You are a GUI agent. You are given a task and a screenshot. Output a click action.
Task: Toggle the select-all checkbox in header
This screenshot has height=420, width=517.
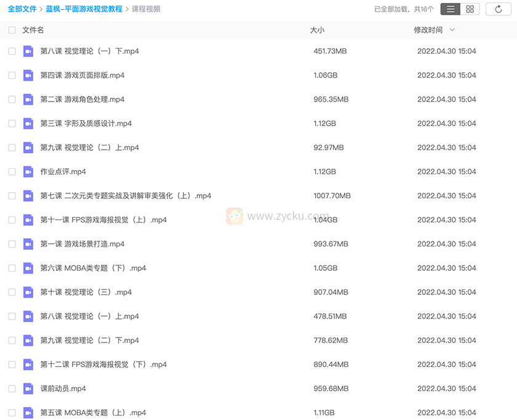(12, 30)
